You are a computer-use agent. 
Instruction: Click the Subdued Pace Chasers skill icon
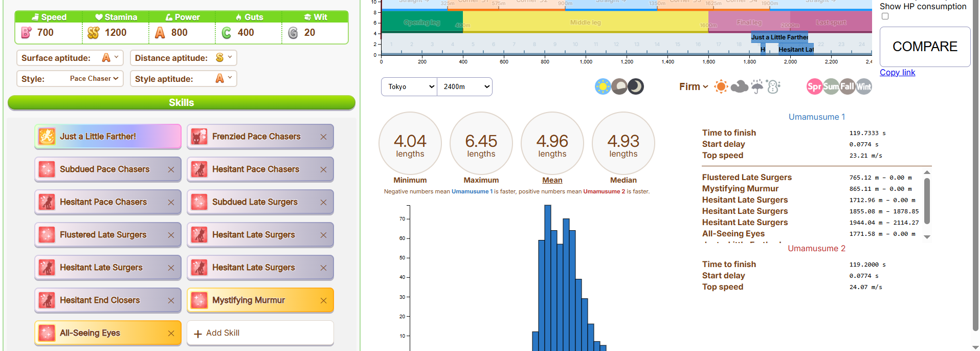[x=47, y=169]
